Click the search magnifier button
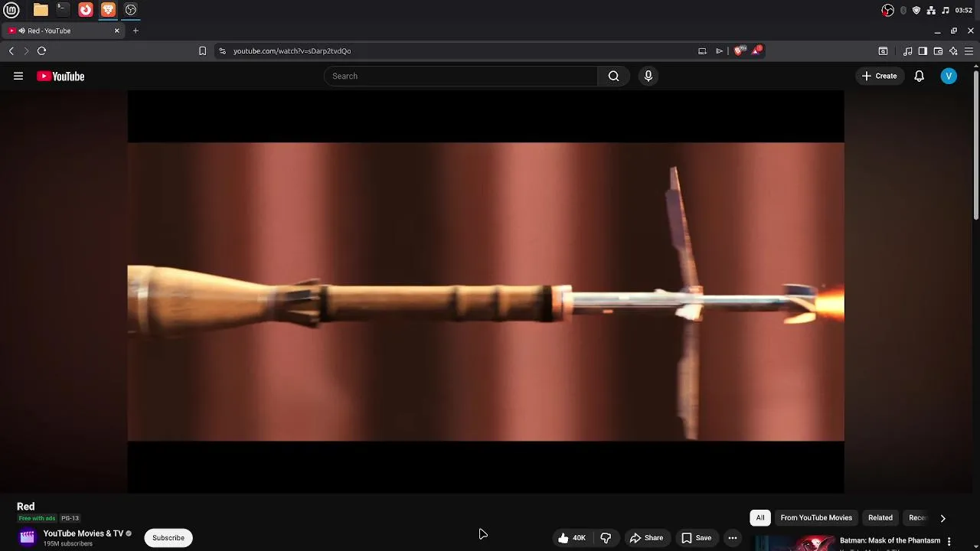The height and width of the screenshot is (551, 980). point(613,76)
